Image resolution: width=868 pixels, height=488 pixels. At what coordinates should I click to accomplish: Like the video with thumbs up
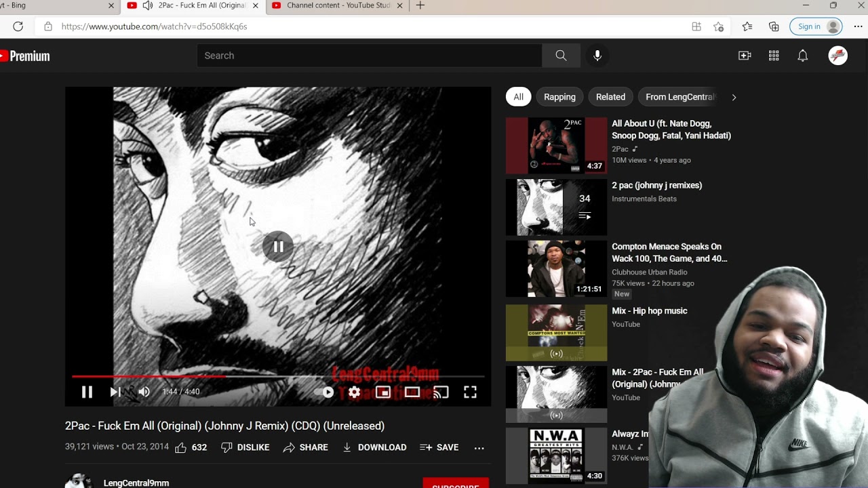[x=191, y=447]
